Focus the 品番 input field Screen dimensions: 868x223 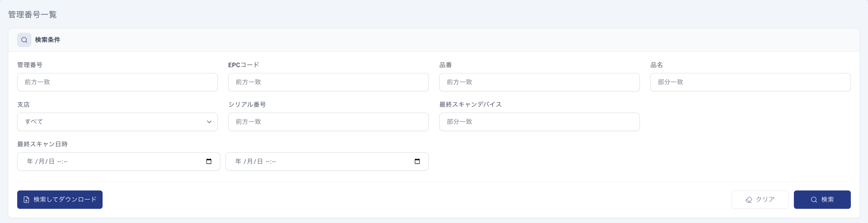click(x=539, y=82)
